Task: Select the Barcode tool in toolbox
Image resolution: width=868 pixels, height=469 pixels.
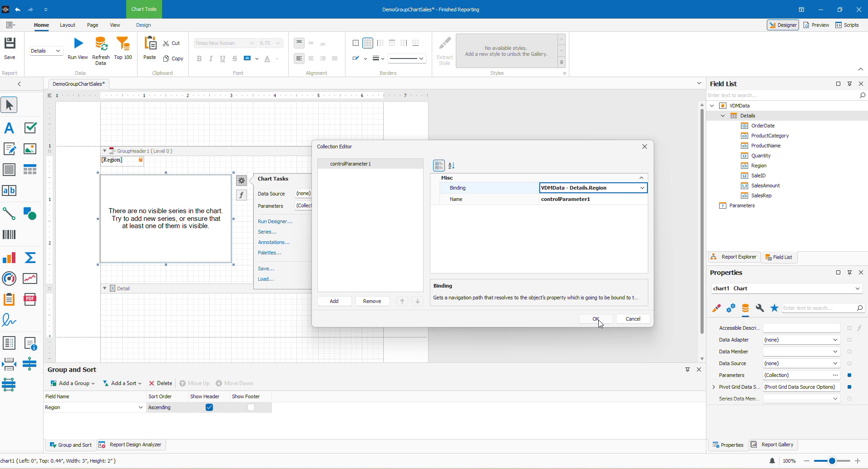Action: pyautogui.click(x=9, y=234)
